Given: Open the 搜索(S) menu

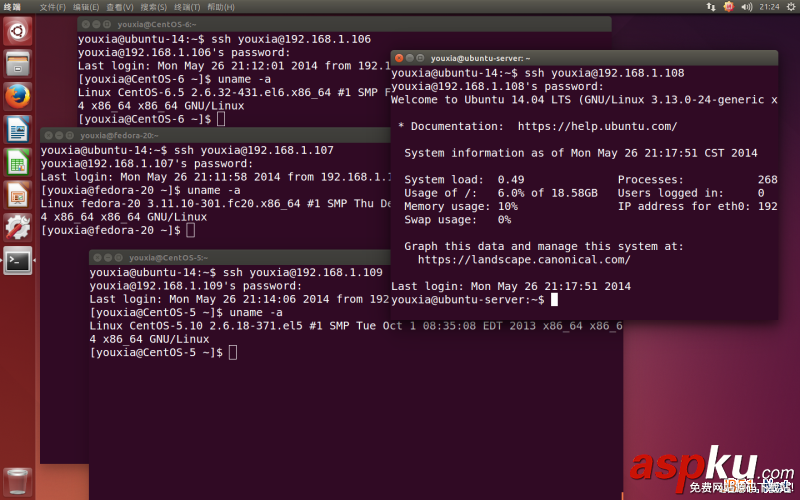Looking at the screenshot, I should point(154,7).
